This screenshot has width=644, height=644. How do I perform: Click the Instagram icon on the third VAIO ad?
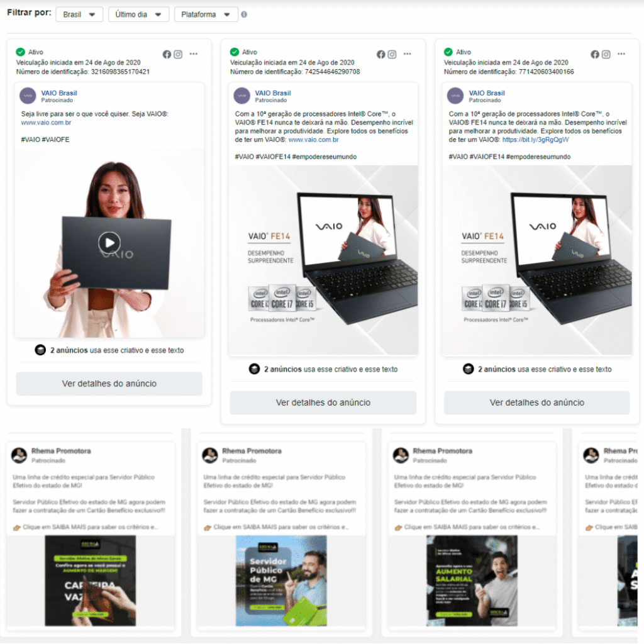click(606, 55)
